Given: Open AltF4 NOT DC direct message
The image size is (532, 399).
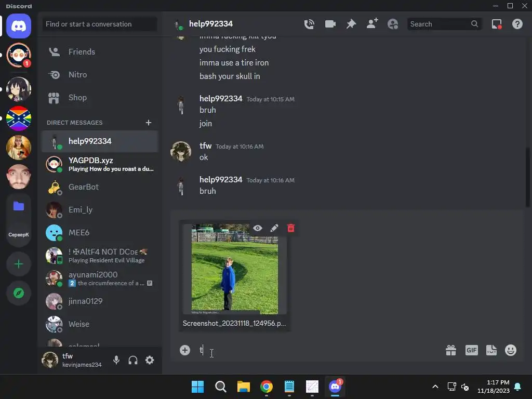Looking at the screenshot, I should point(100,256).
